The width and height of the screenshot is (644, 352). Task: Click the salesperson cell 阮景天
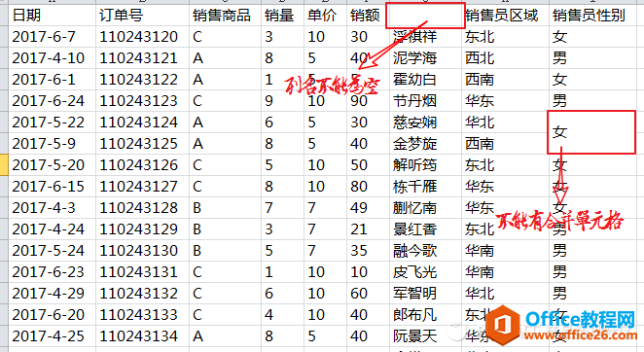425,336
